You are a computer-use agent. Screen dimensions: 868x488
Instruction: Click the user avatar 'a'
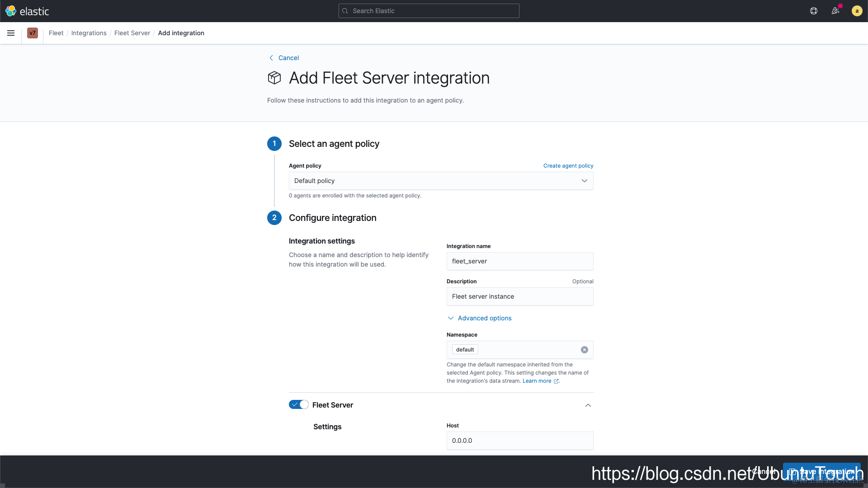857,11
